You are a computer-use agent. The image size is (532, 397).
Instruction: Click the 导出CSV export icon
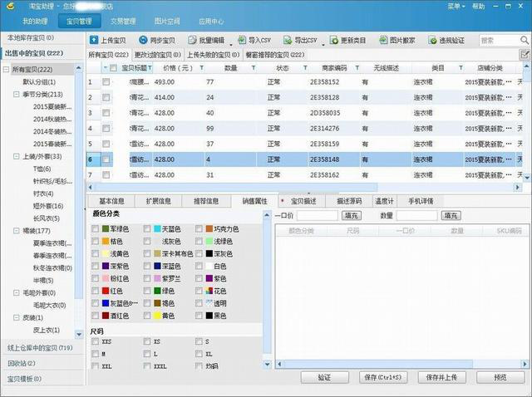point(288,40)
